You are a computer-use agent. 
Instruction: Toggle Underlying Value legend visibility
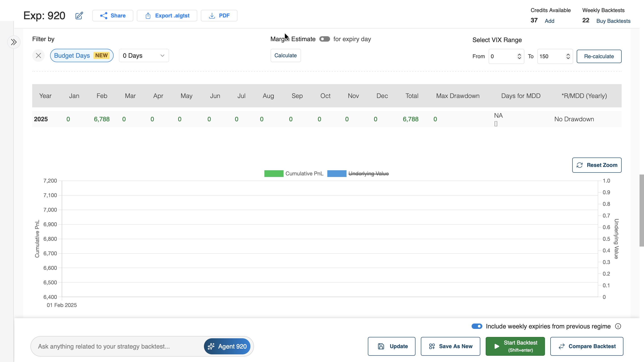click(x=368, y=174)
